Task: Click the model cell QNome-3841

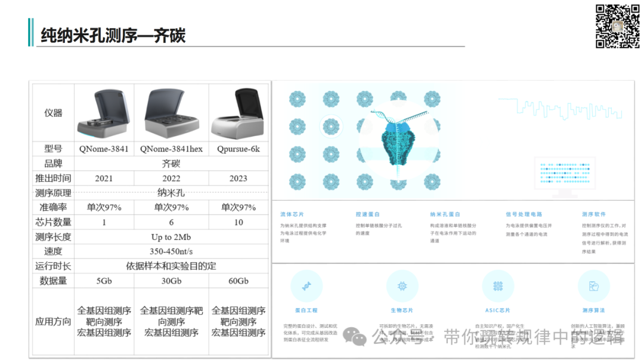Action: pyautogui.click(x=104, y=149)
